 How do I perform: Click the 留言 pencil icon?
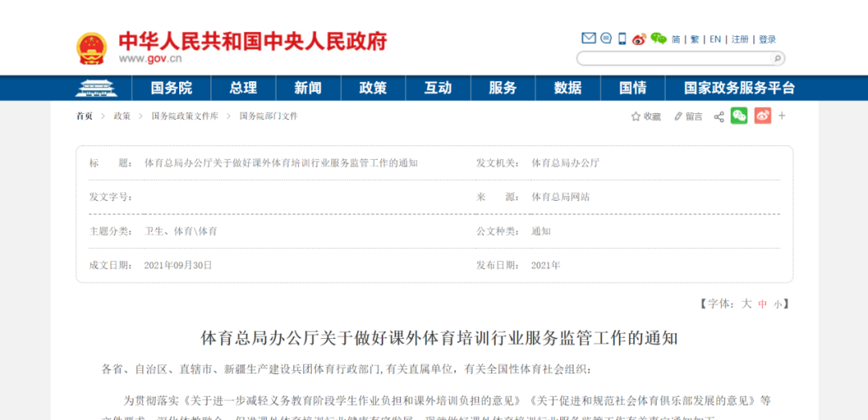click(678, 116)
